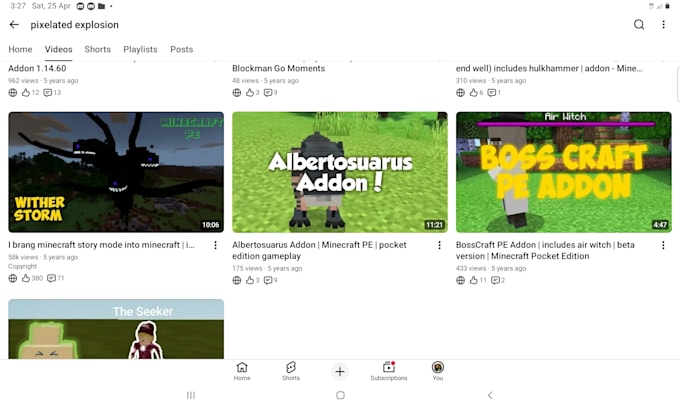Tap the comments icon showing 13
This screenshot has width=680, height=408.
[x=48, y=92]
